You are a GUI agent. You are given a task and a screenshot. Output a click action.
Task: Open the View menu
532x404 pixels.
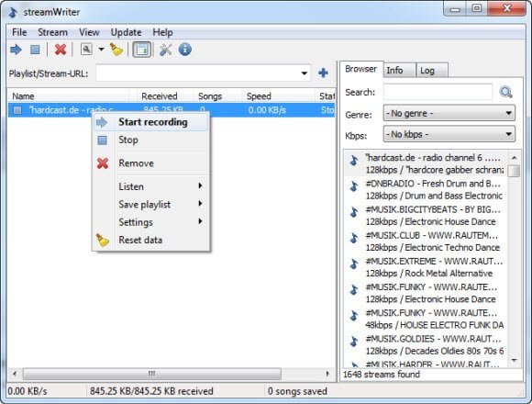point(89,32)
